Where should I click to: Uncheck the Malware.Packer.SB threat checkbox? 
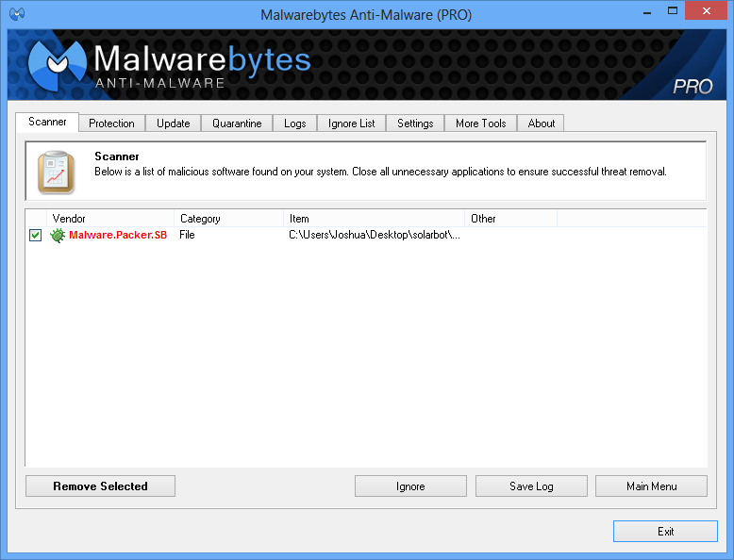click(36, 235)
